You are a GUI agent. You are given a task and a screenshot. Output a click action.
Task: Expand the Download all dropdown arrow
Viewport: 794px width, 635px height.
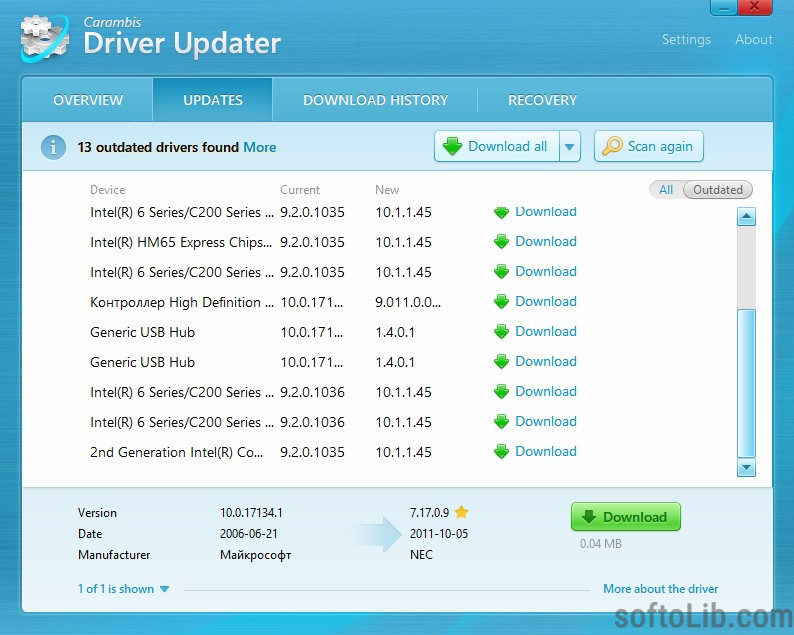(x=570, y=147)
